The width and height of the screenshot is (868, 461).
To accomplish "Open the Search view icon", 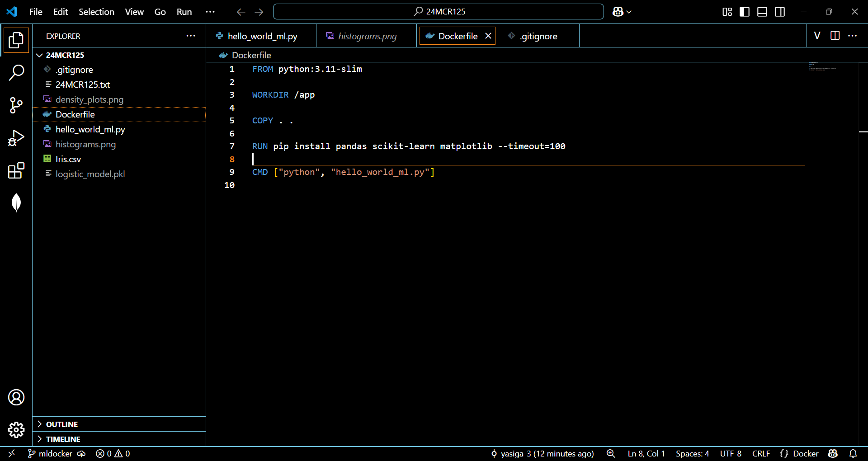I will point(16,73).
